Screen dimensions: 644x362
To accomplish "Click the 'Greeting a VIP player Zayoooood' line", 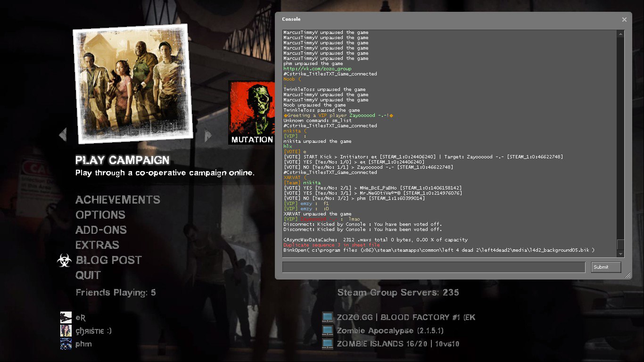I will (x=339, y=115).
